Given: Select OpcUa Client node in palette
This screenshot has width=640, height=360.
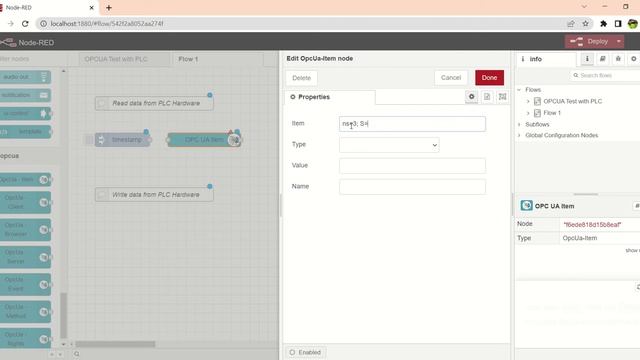Looking at the screenshot, I should click(25, 202).
